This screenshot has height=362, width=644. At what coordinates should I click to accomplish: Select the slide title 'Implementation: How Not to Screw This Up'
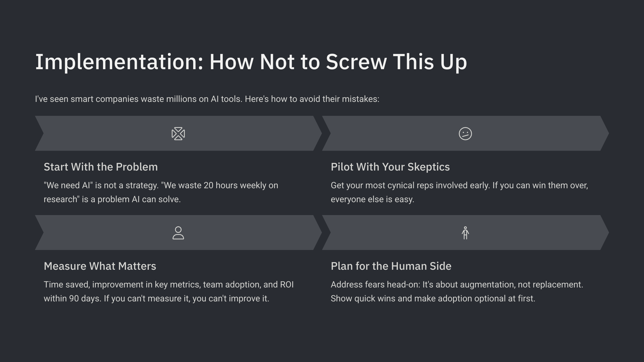(251, 62)
